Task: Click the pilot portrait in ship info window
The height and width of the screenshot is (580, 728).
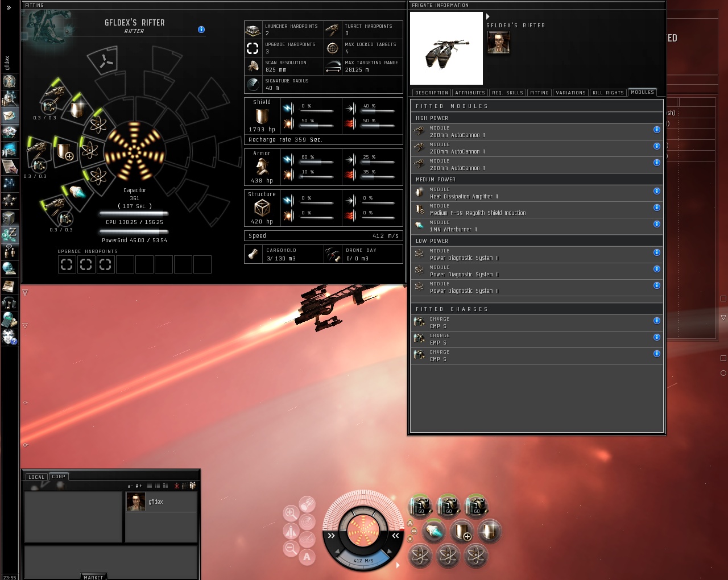Action: [x=498, y=43]
